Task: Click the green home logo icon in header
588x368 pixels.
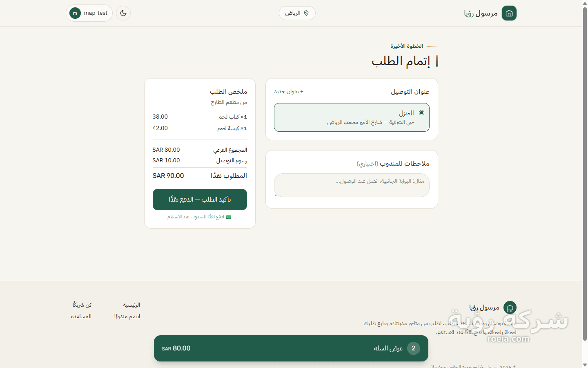Action: (509, 13)
